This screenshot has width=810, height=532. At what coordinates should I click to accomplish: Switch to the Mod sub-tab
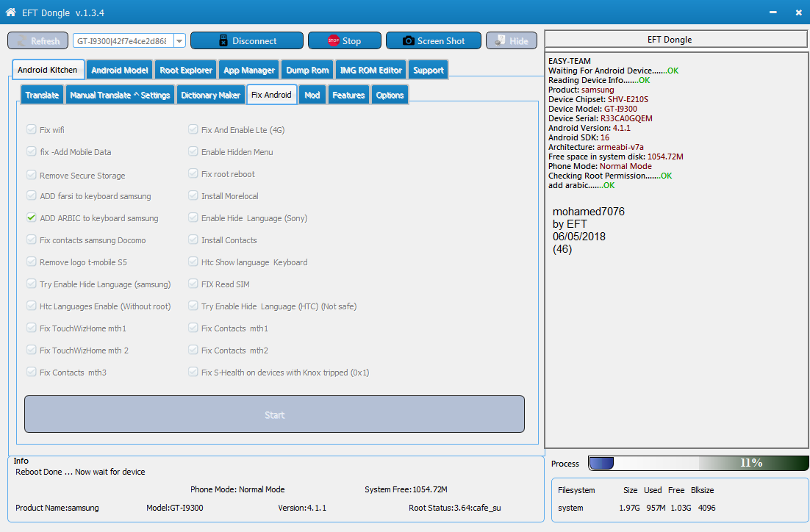click(312, 95)
